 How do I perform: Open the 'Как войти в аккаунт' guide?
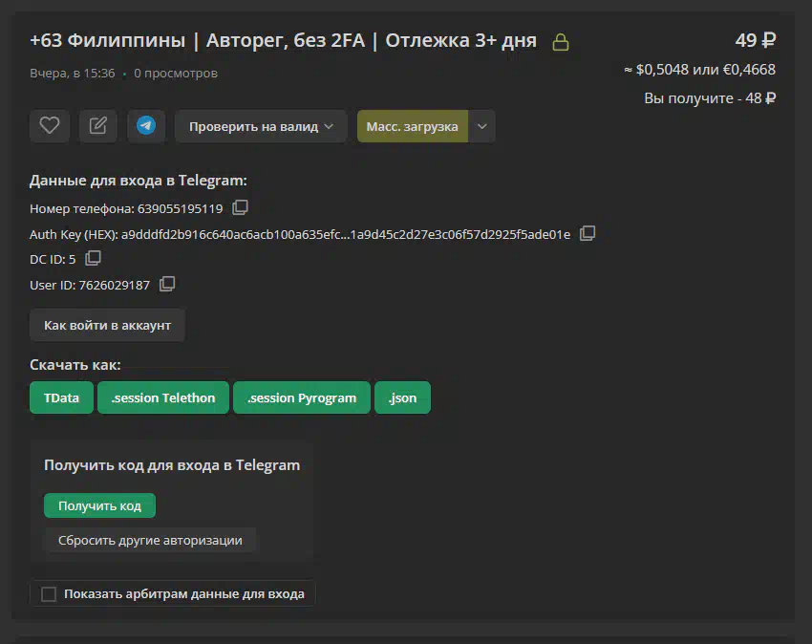coord(107,325)
